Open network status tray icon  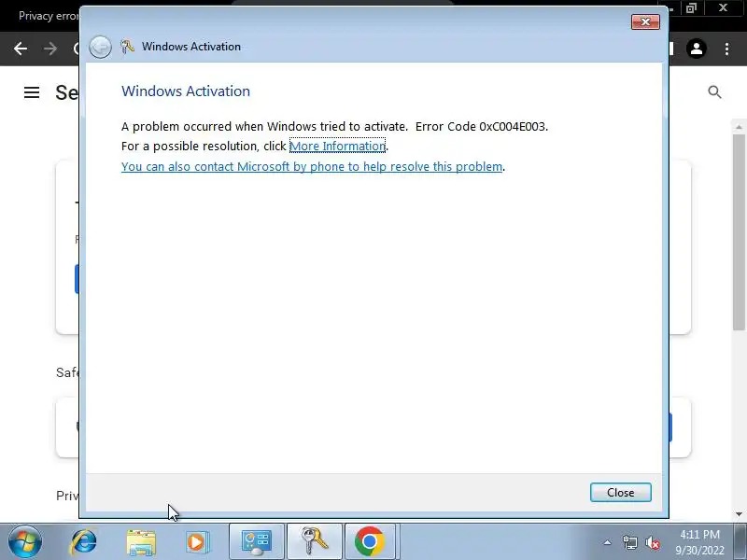(629, 542)
